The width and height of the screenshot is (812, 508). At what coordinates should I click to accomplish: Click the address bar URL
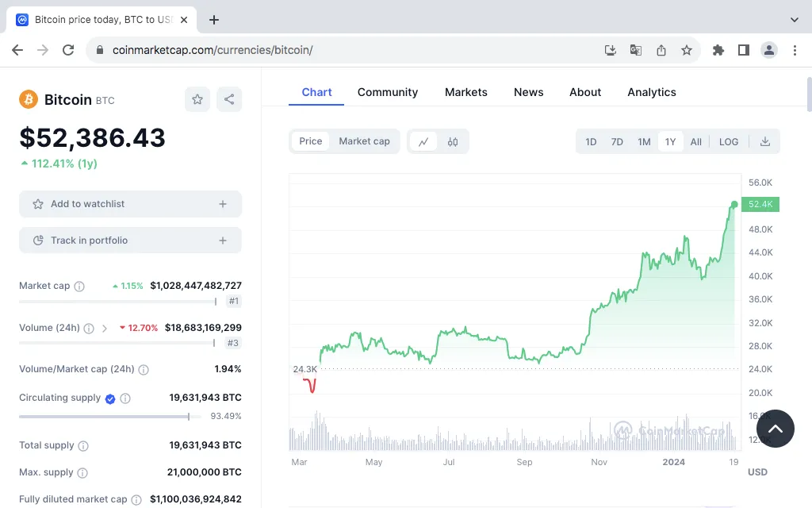coord(213,50)
